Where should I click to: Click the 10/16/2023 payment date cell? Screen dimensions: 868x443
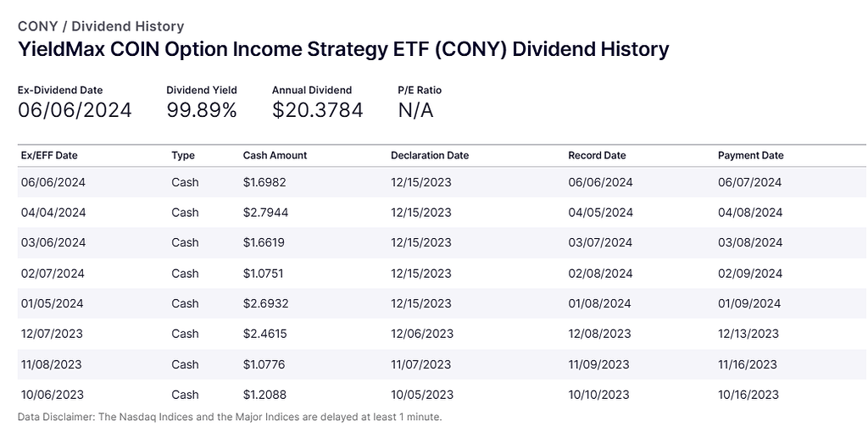748,395
